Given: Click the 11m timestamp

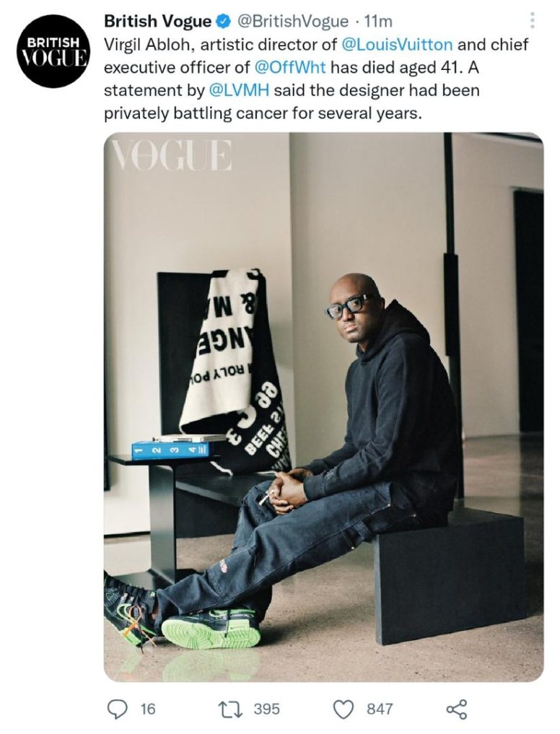Looking at the screenshot, I should click(x=378, y=21).
